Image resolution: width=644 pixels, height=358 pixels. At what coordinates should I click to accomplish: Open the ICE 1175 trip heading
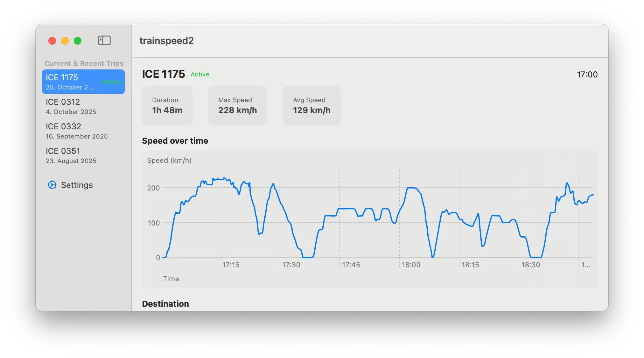[164, 74]
